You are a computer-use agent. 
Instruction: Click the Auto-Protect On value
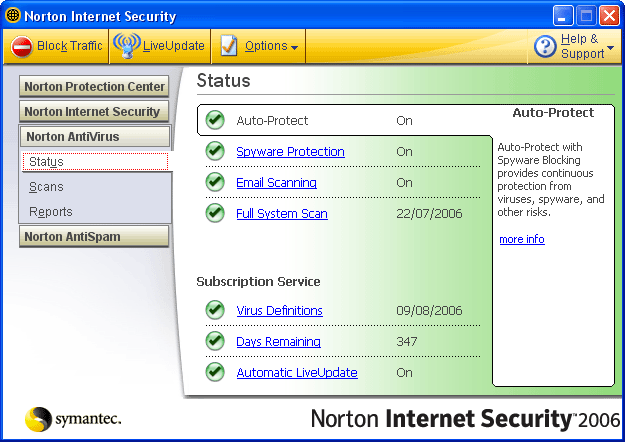pos(404,120)
